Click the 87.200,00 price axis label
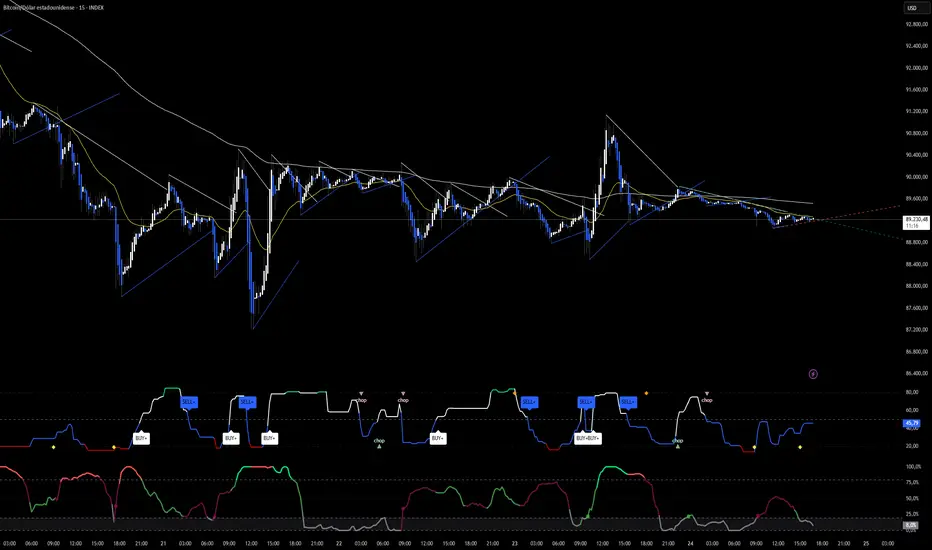 tap(917, 329)
